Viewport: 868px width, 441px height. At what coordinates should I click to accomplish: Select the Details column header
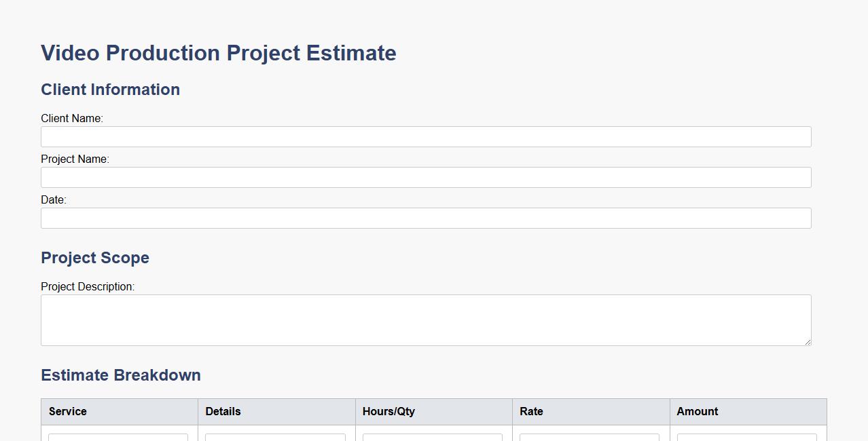(x=223, y=411)
